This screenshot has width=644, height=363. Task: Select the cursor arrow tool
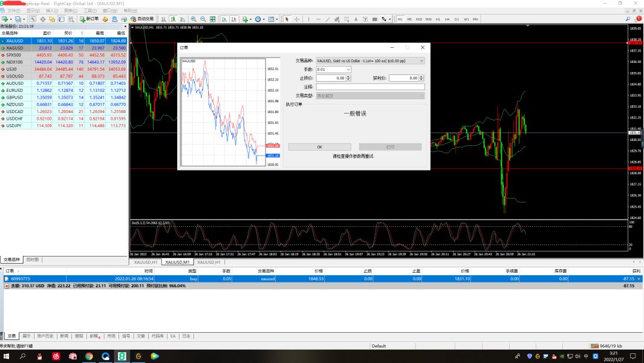coord(287,19)
